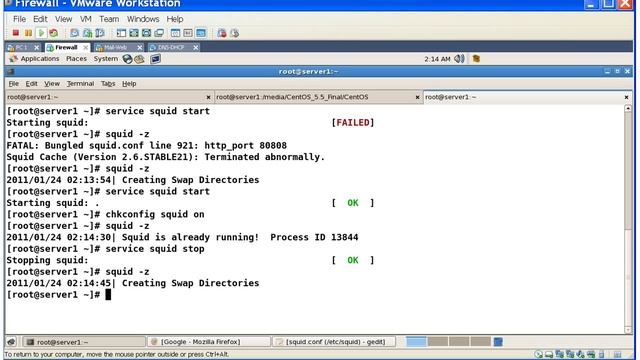This screenshot has width=640, height=360.
Task: Click the update notifier icon beside volume
Action: coord(476,59)
